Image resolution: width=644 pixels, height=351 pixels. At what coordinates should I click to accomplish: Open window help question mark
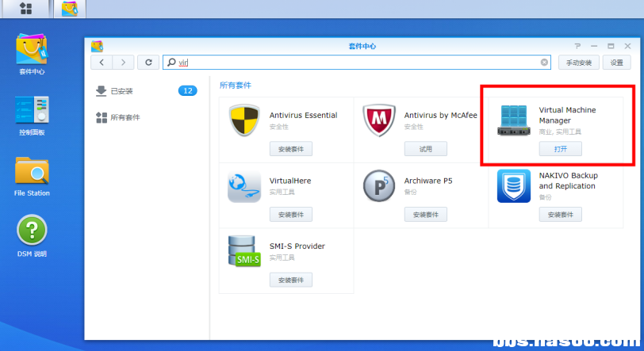pyautogui.click(x=577, y=46)
